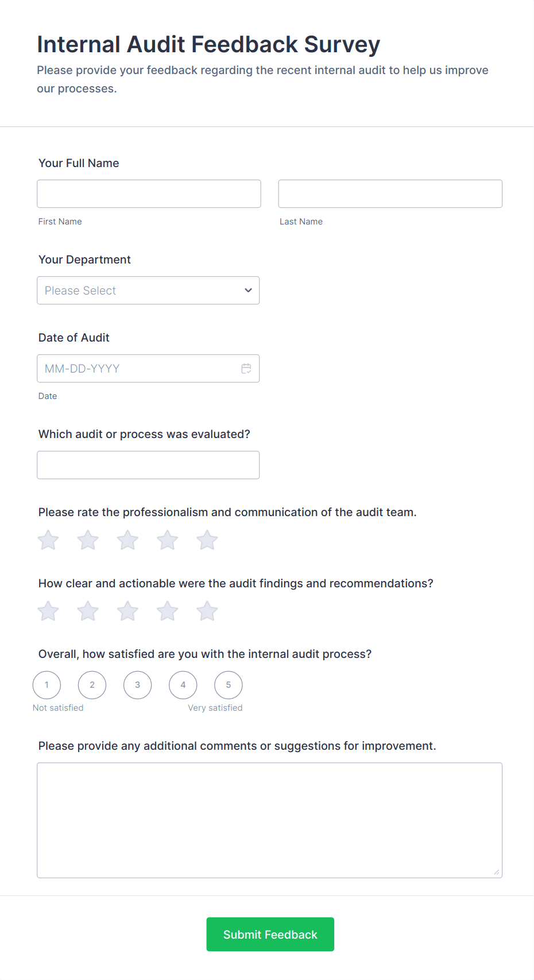Screen dimensions: 534x980
Task: Rate audit findings clarity with one star
Action: (x=48, y=611)
